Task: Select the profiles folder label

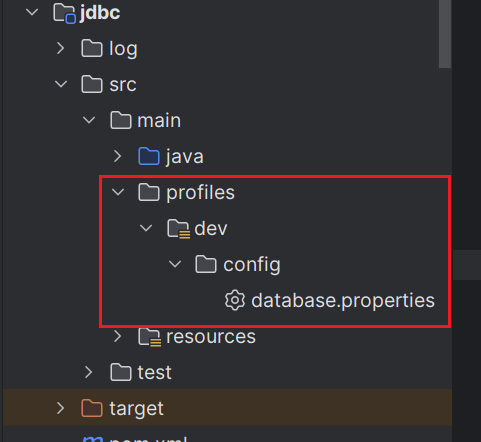Action: [200, 193]
